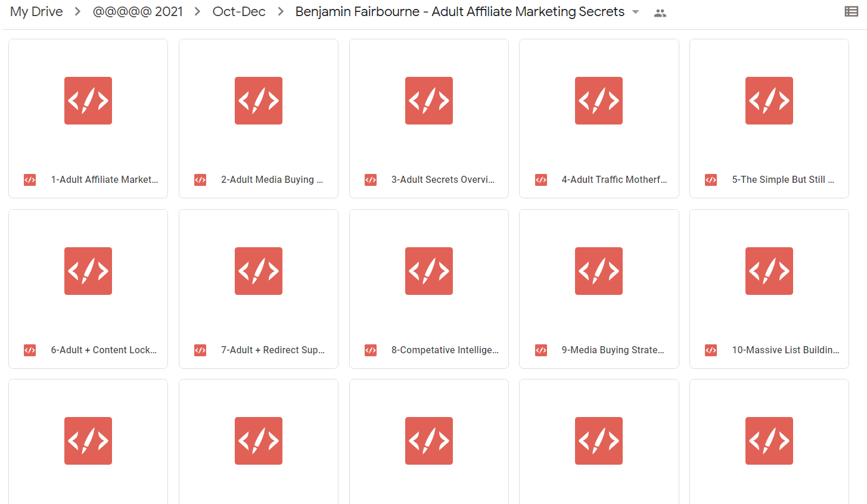Select the file name '6-Adult + Content Lock...'
Image resolution: width=867 pixels, height=504 pixels.
(x=104, y=350)
